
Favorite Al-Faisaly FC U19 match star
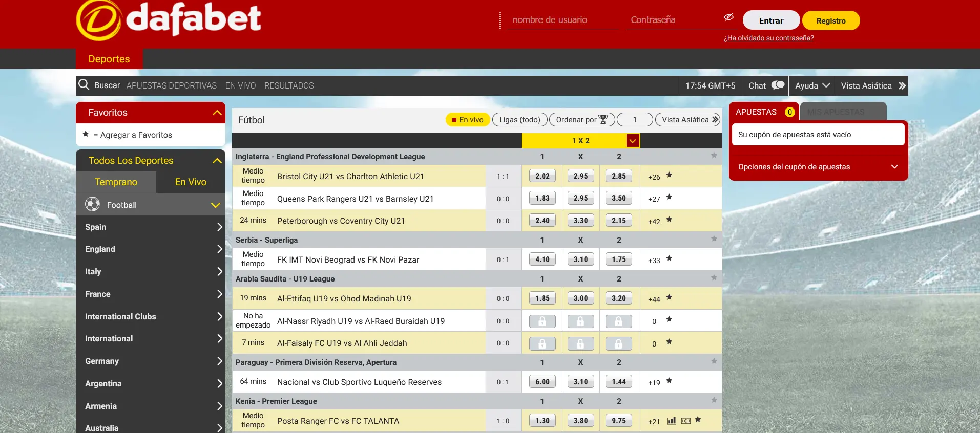point(669,342)
